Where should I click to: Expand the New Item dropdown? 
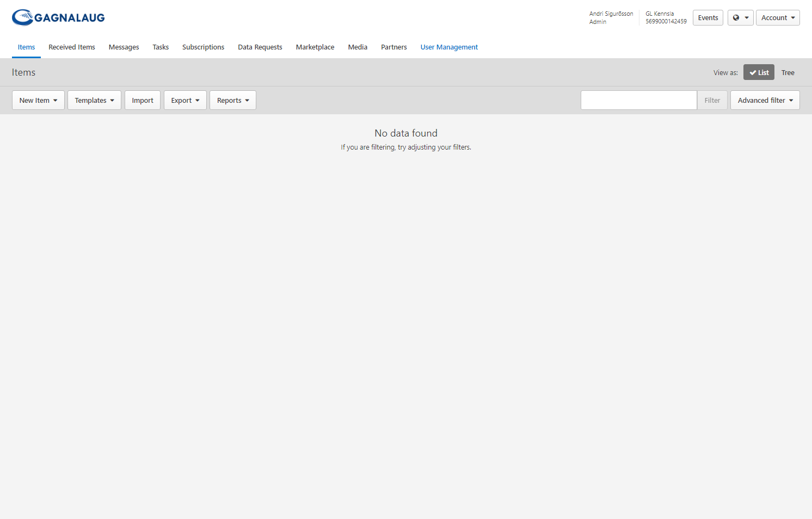pos(38,100)
